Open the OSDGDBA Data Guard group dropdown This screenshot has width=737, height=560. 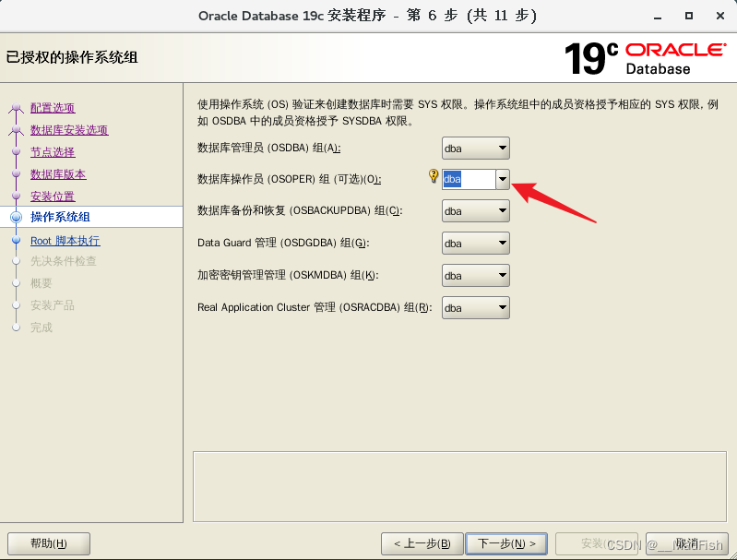tap(476, 244)
